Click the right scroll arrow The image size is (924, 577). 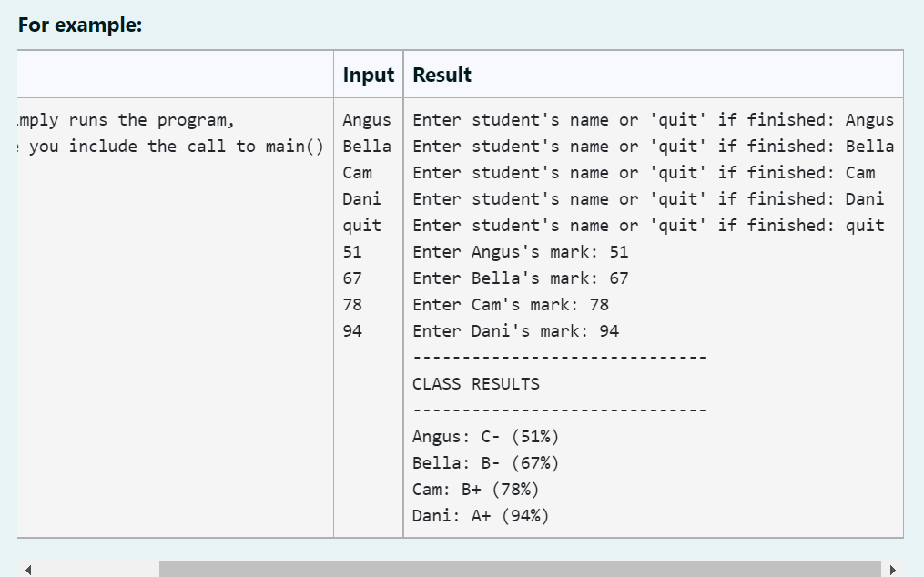pos(892,570)
